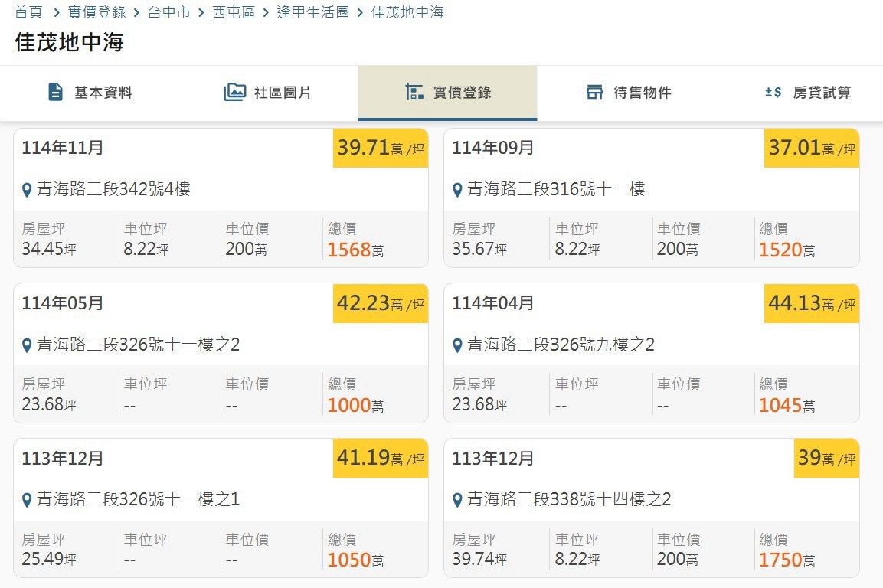Navigate to 西屯區 breadcrumb link
This screenshot has width=883, height=588.
(x=234, y=12)
